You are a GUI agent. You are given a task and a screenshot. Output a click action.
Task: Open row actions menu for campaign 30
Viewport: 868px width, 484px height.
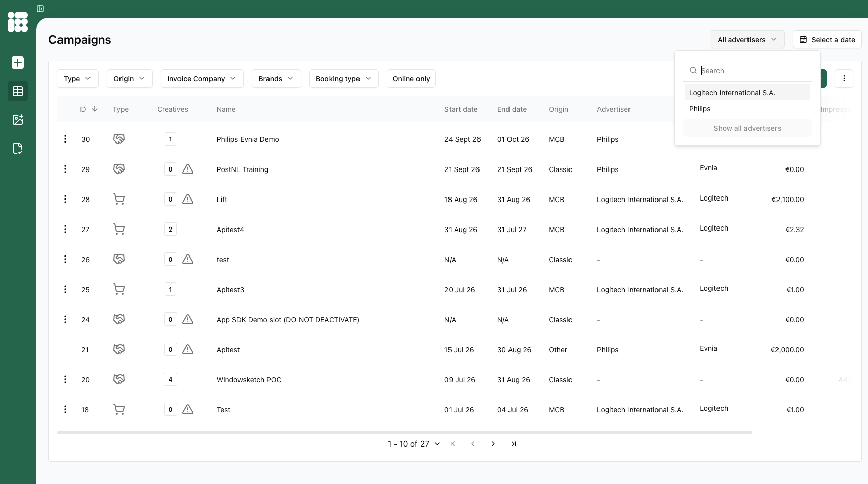65,139
